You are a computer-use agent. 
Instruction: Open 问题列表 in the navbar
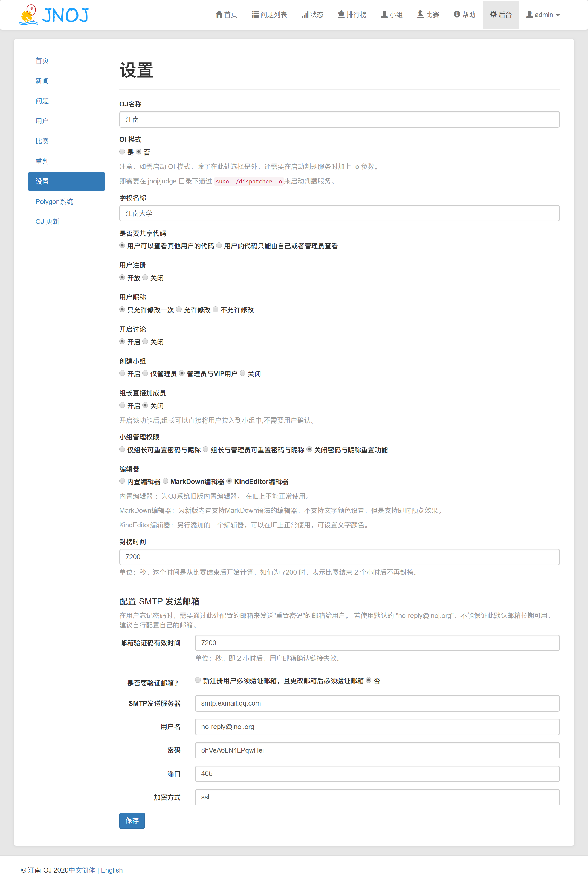tap(274, 15)
